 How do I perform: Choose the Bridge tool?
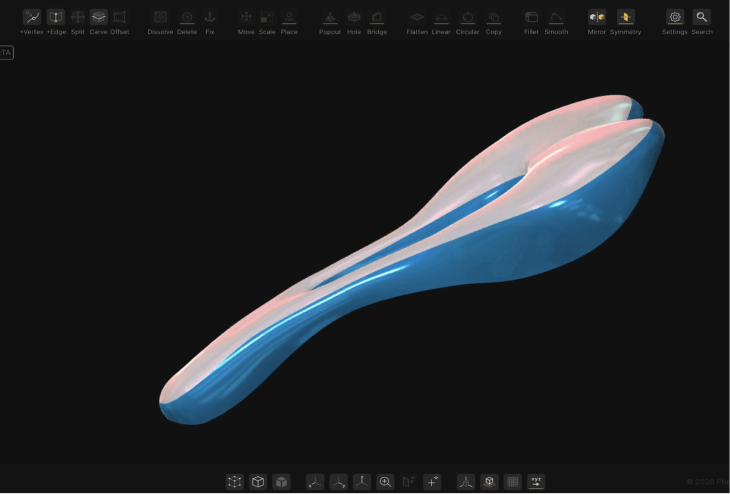coord(377,18)
